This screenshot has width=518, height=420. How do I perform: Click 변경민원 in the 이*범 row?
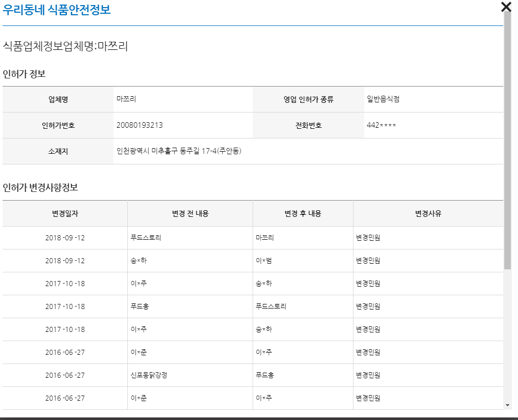368,261
